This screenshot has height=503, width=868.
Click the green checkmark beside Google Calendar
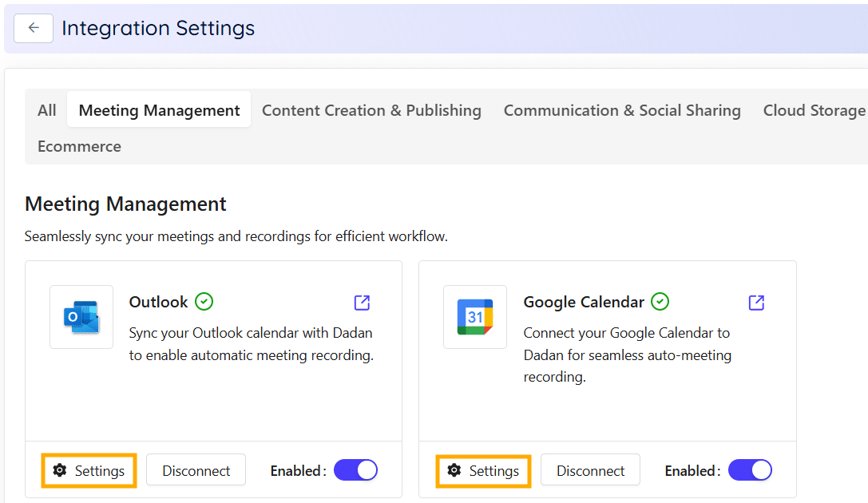(x=660, y=302)
